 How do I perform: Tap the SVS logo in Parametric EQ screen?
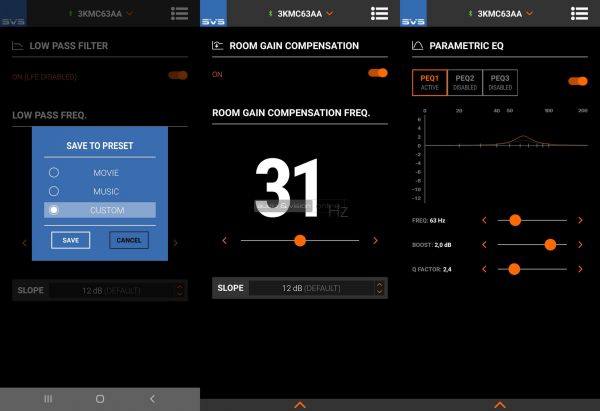(412, 13)
